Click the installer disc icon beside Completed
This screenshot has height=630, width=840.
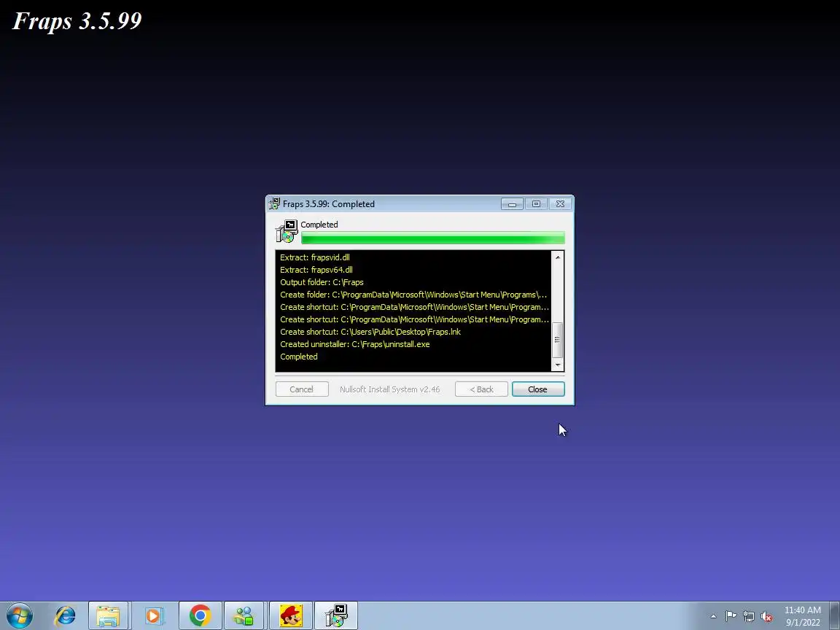(x=287, y=231)
